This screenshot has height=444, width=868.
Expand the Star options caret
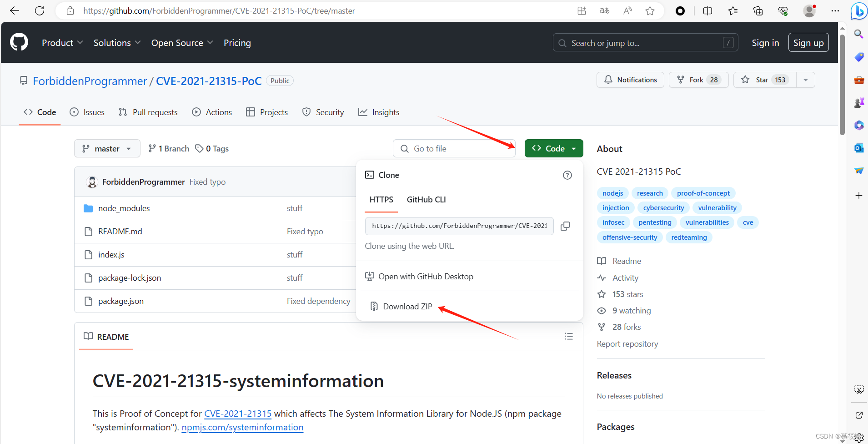[x=806, y=80]
